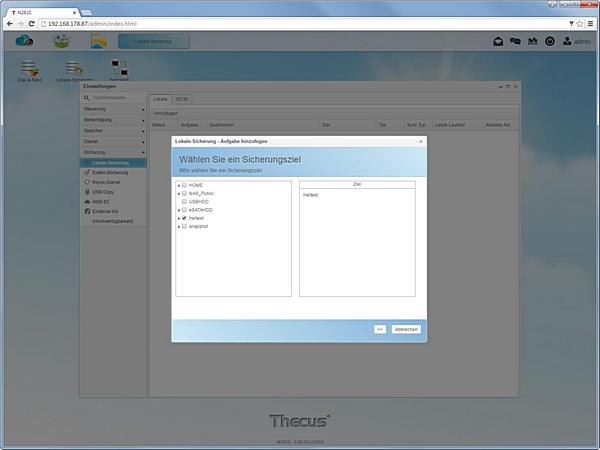Viewport: 600px width, 450px height.
Task: Expand the Steuerung sidebar section
Action: [113, 109]
